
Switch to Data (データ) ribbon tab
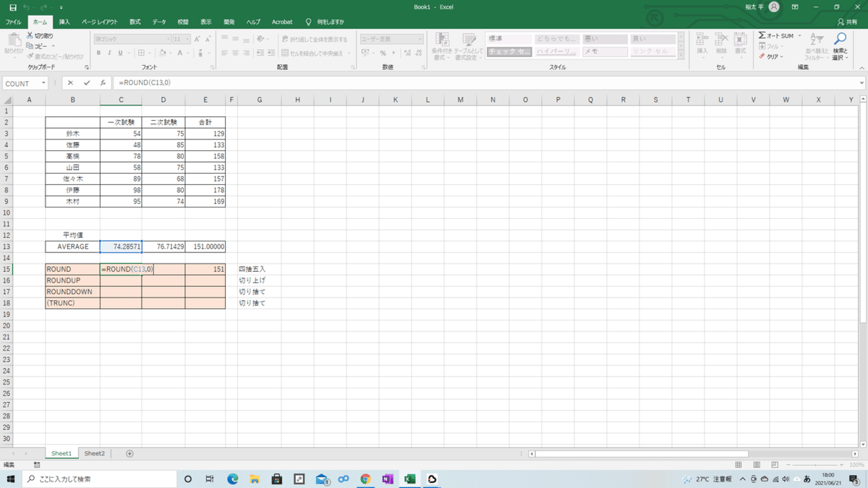159,22
